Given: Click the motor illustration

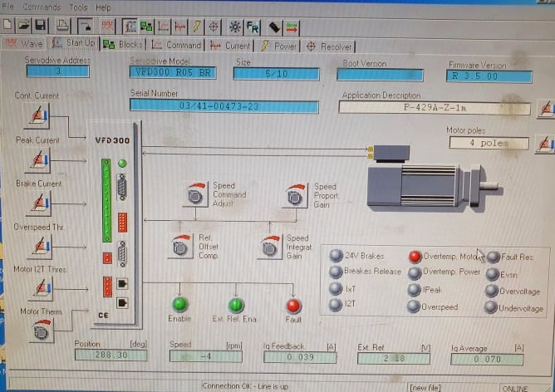Looking at the screenshot, I should (x=435, y=179).
